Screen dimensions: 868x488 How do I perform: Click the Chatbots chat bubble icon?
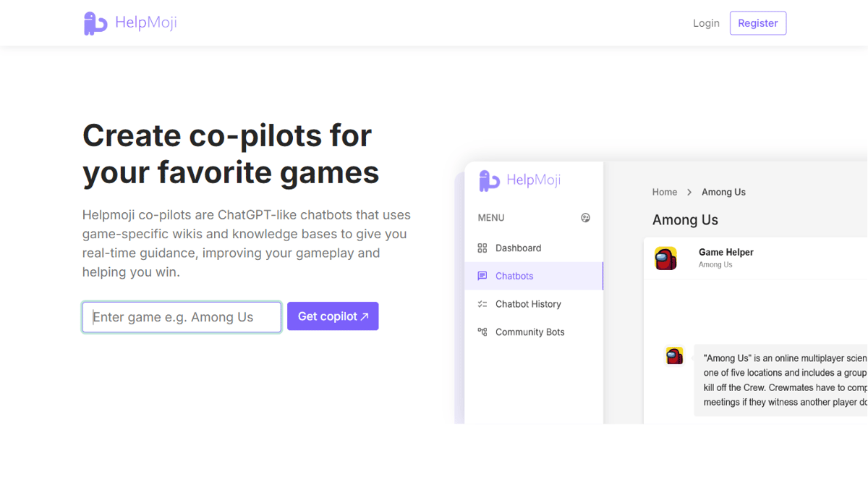[482, 276]
